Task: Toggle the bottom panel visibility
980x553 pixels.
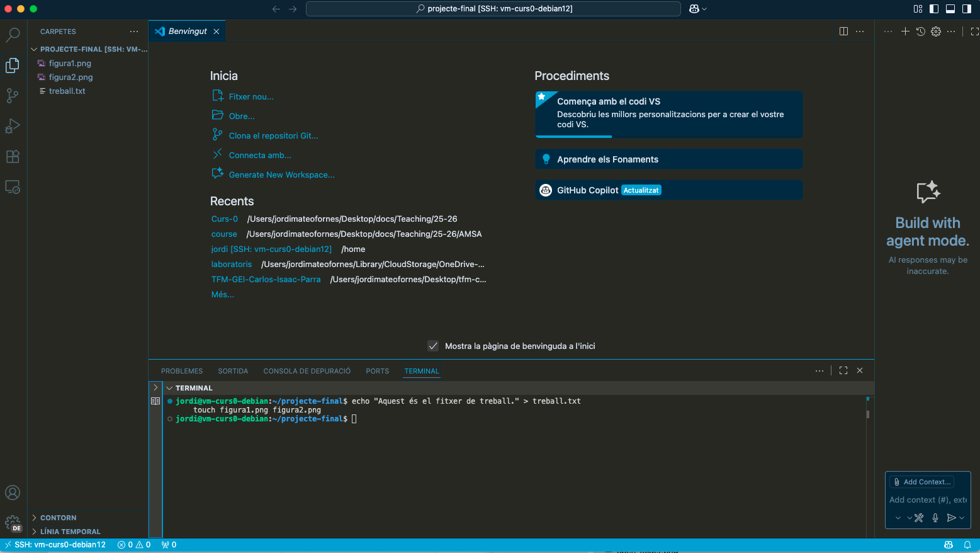Action: click(x=950, y=9)
